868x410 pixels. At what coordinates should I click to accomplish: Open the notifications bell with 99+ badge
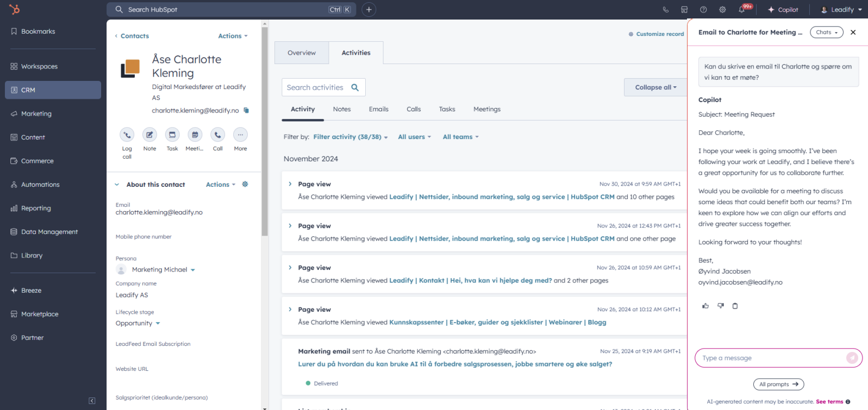pos(742,9)
